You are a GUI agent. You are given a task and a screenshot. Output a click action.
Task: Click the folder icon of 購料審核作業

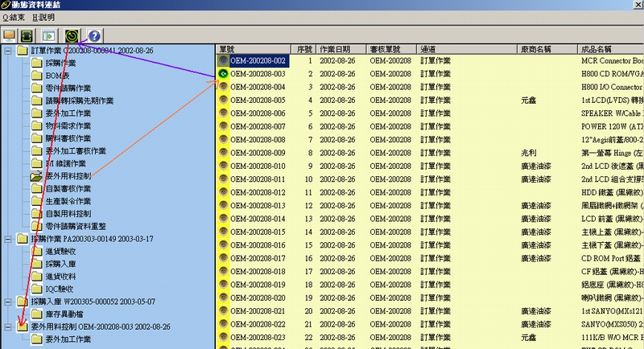click(36, 138)
